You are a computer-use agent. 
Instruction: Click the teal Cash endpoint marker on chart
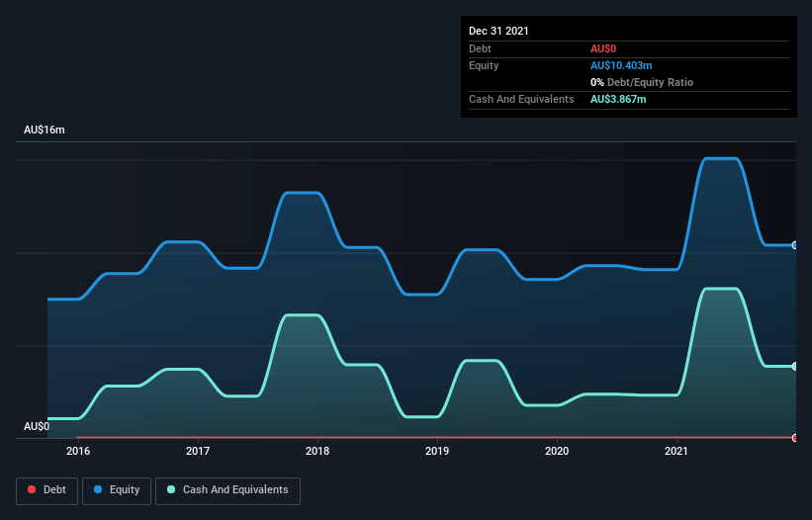(795, 367)
